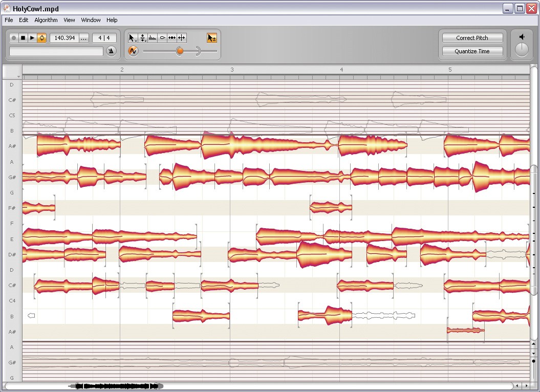540x392 pixels.
Task: Click the horizontal scroll right arrow
Action: click(x=526, y=386)
